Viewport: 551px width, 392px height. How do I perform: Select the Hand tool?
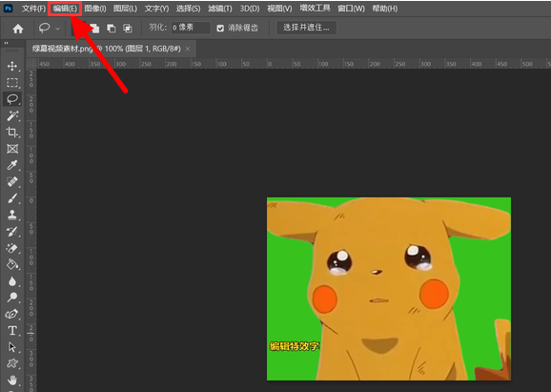tap(12, 380)
